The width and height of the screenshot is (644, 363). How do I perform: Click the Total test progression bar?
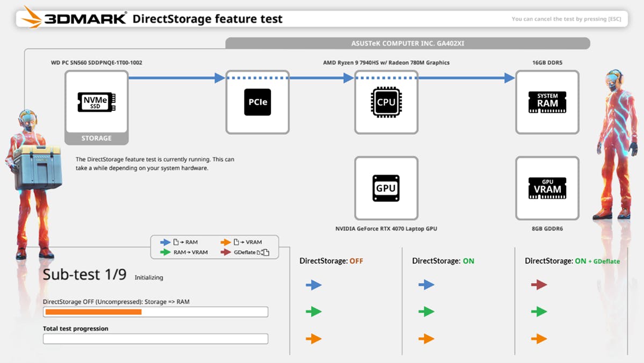pyautogui.click(x=155, y=339)
